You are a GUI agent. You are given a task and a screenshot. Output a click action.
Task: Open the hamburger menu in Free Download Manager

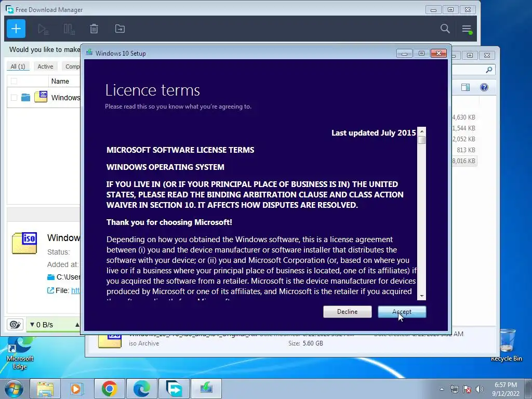click(x=467, y=29)
